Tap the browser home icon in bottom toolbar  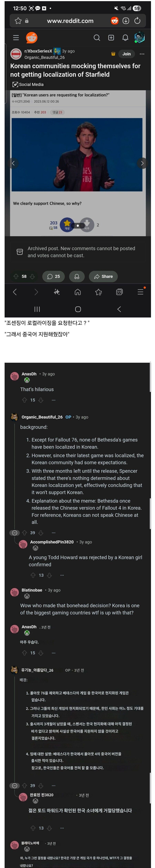coord(78,292)
